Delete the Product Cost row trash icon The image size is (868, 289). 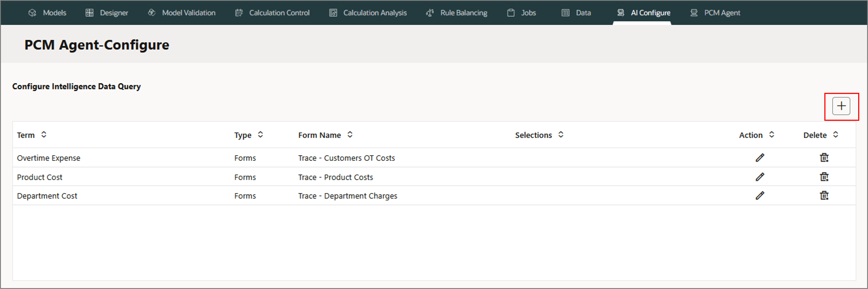824,177
